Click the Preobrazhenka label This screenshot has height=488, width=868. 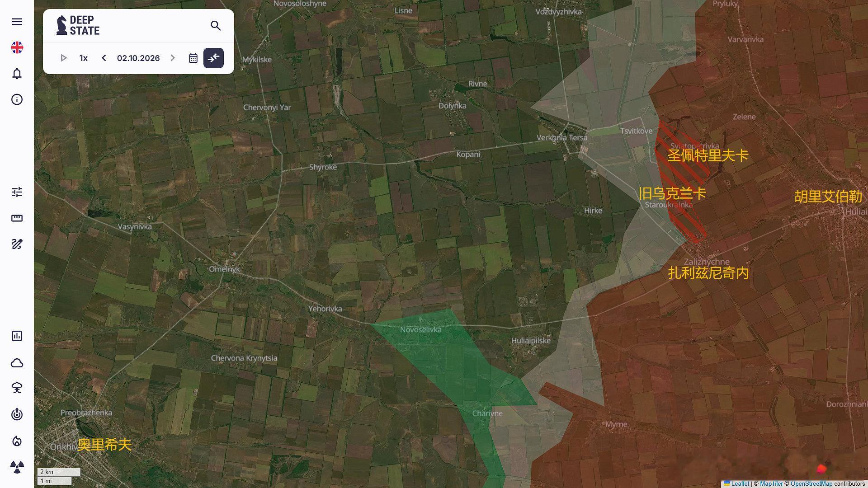point(86,413)
